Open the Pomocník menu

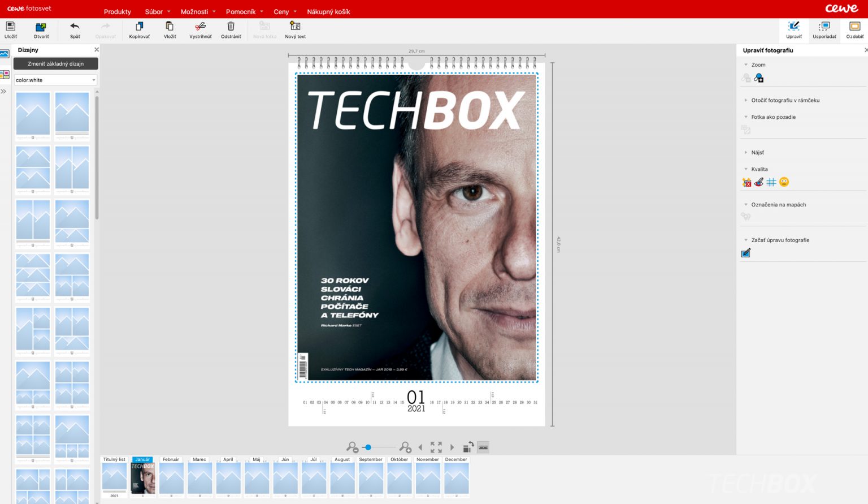244,11
